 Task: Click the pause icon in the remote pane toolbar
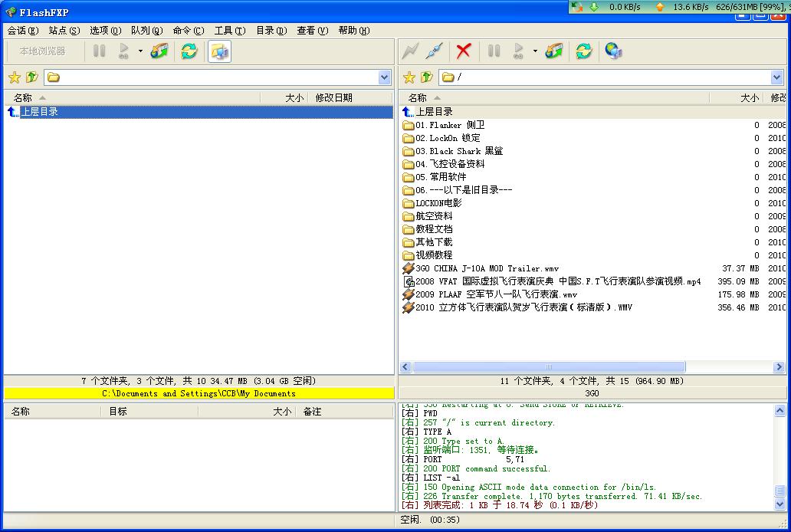coord(494,51)
